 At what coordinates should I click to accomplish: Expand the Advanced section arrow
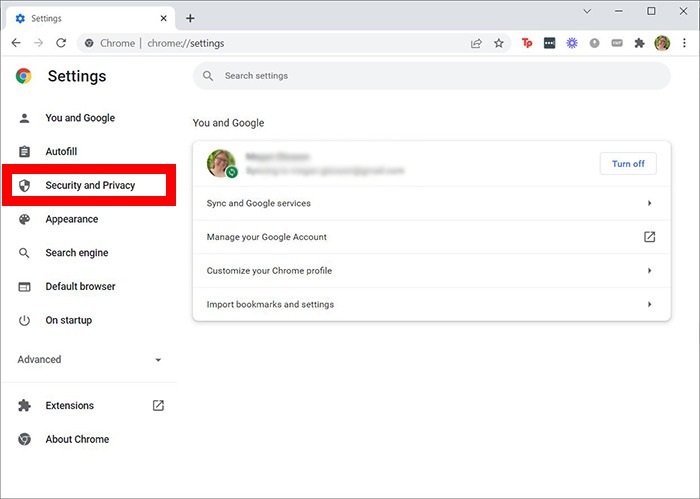(x=158, y=360)
